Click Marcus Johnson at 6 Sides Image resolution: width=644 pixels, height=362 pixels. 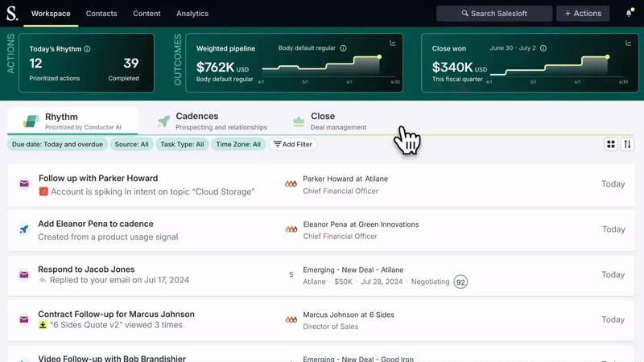[349, 315]
